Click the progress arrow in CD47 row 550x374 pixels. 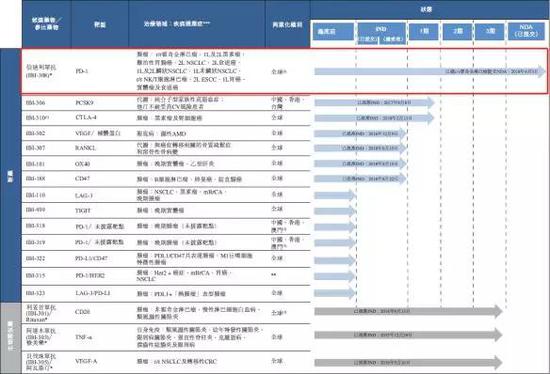click(360, 179)
